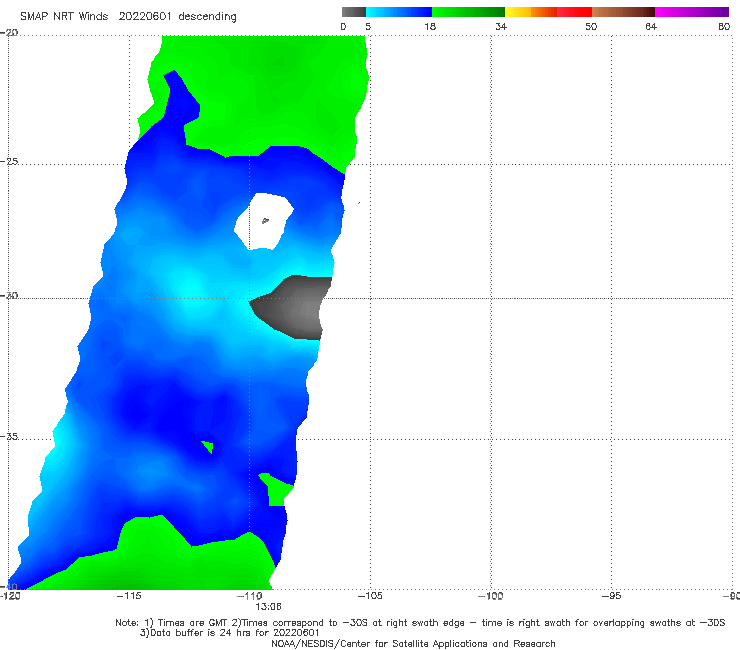Image resolution: width=740 pixels, height=650 pixels.
Task: Click the note line starting 'Note: 1) Times are GMT'
Action: (x=420, y=623)
